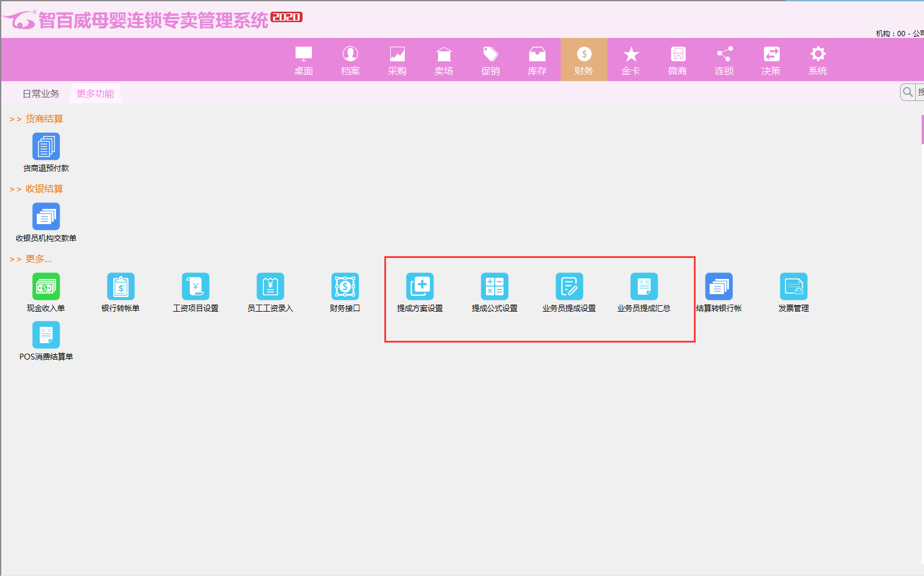The height and width of the screenshot is (576, 924).
Task: Open the 货商退预付款 icon
Action: pos(46,146)
